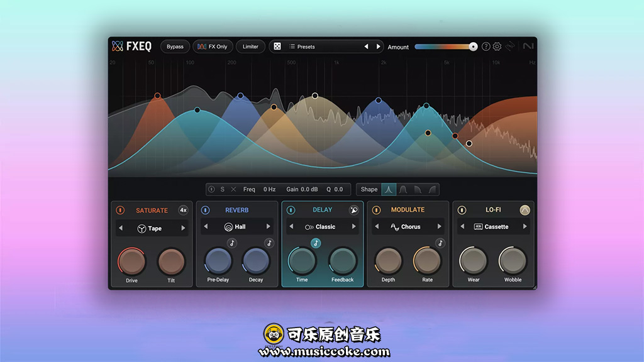
Task: Click the Native Instruments logo
Action: tap(528, 46)
